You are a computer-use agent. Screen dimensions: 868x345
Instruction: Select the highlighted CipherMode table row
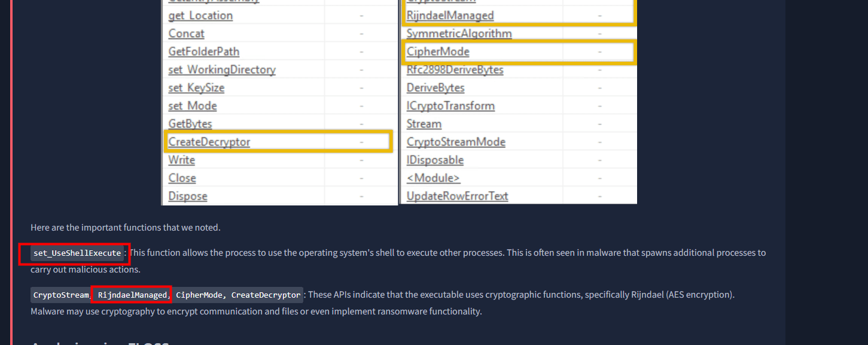438,52
